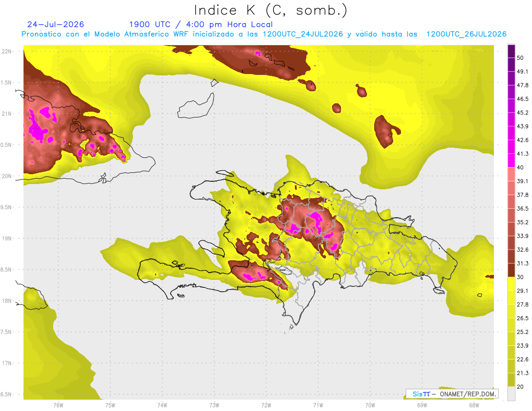Click the yellow swatch below the 30 label
Image resolution: width=532 pixels, height=411 pixels.
511,284
